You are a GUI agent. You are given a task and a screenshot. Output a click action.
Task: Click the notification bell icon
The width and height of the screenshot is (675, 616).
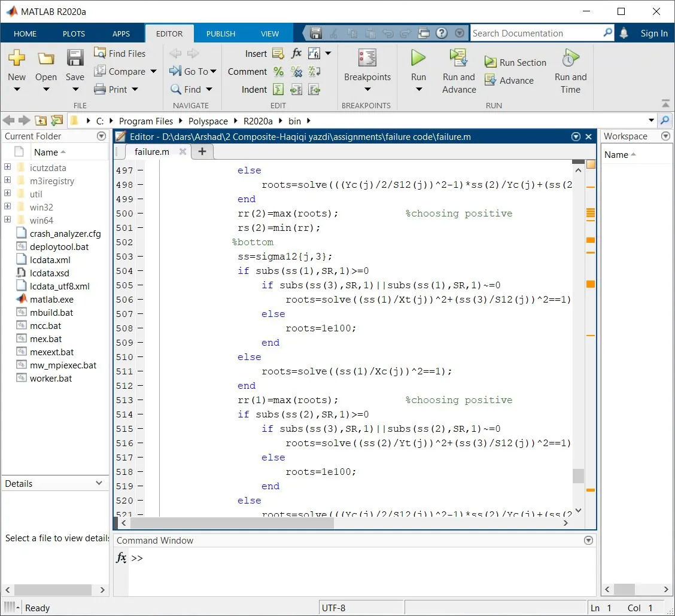(624, 33)
